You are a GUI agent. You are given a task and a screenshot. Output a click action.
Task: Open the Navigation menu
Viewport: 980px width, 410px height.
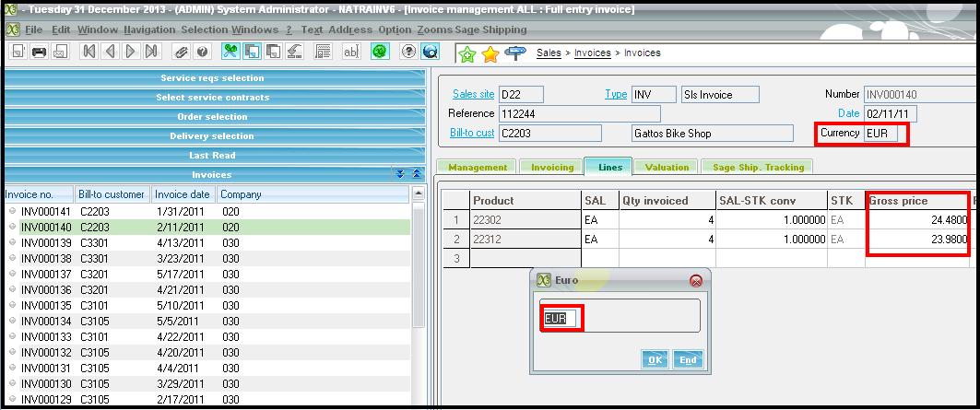[x=149, y=29]
